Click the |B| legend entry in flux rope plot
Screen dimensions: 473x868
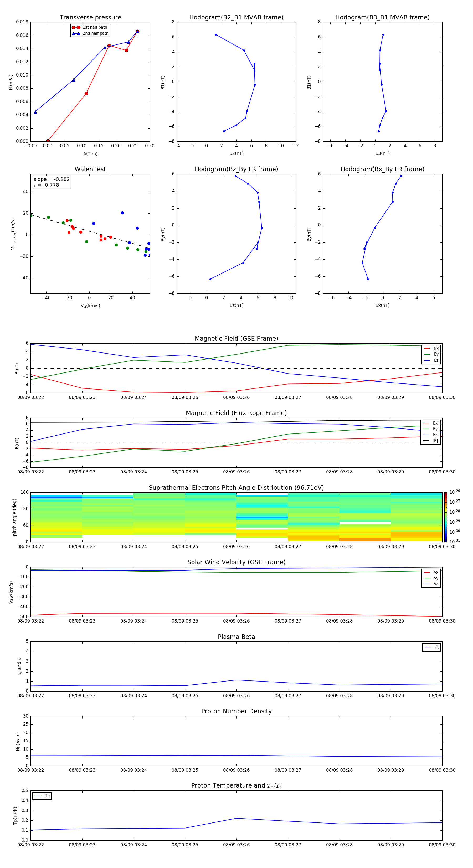(431, 441)
